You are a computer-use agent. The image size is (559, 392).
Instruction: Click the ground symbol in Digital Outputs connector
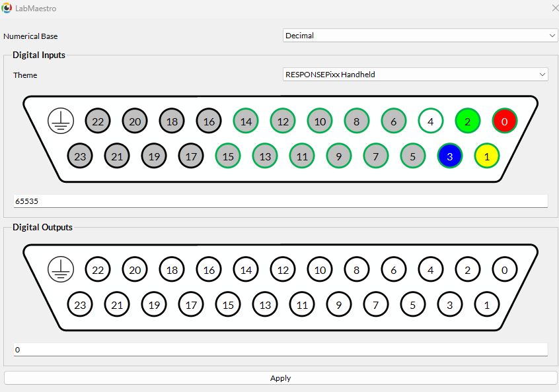click(x=61, y=269)
